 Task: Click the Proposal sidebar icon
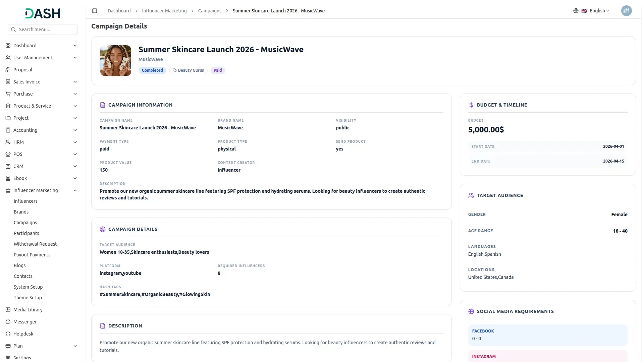click(8, 70)
